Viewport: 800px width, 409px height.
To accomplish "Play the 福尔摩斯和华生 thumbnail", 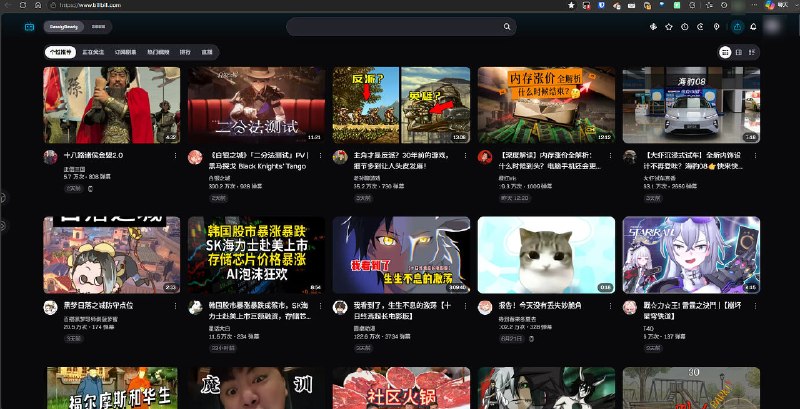I will 112,388.
